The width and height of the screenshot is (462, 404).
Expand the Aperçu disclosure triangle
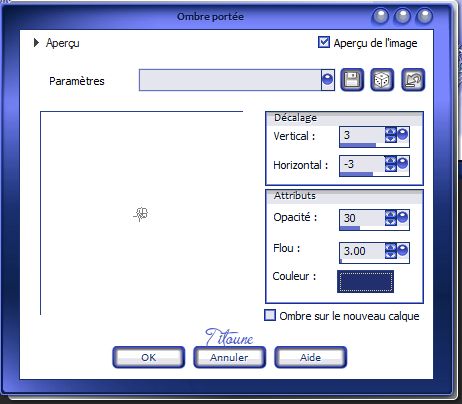[x=36, y=43]
